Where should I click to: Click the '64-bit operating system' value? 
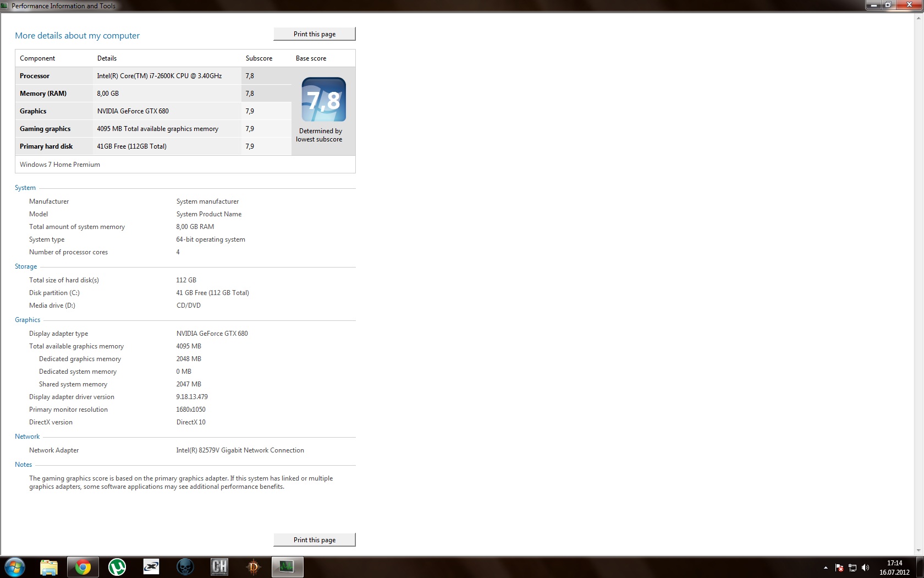click(x=211, y=239)
